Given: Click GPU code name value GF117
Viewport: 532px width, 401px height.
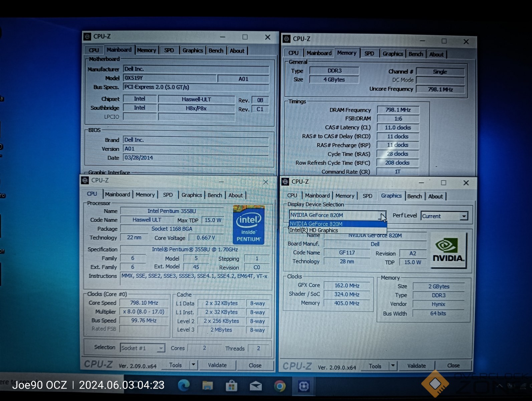Looking at the screenshot, I should point(347,253).
